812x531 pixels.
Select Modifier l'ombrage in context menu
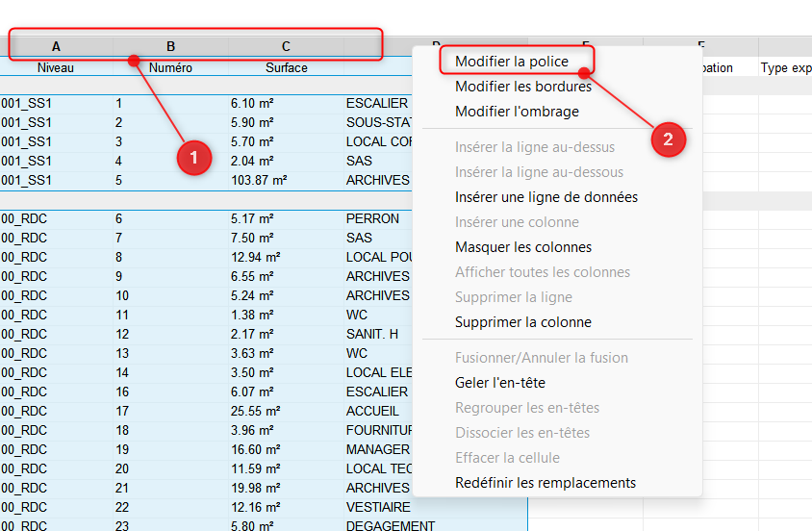[x=517, y=112]
